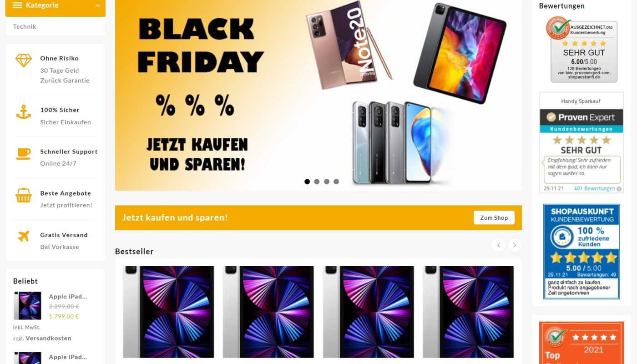
Task: Select the third banner slide dot
Action: pos(327,182)
